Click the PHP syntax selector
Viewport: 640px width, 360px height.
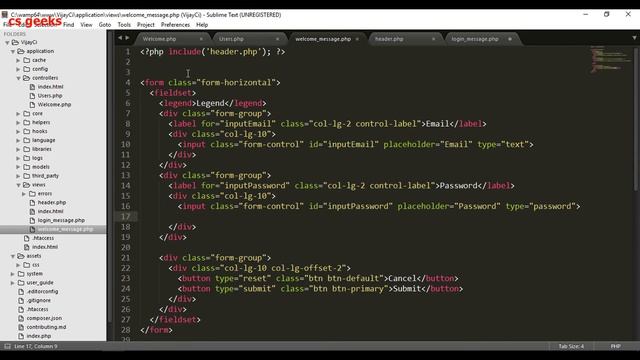616,346
